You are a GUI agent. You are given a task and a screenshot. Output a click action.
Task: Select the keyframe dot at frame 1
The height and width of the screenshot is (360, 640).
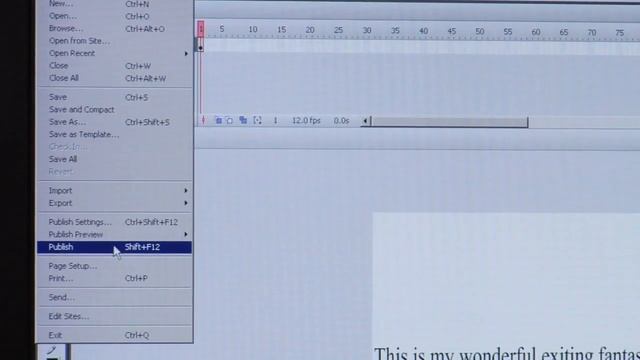tap(200, 48)
